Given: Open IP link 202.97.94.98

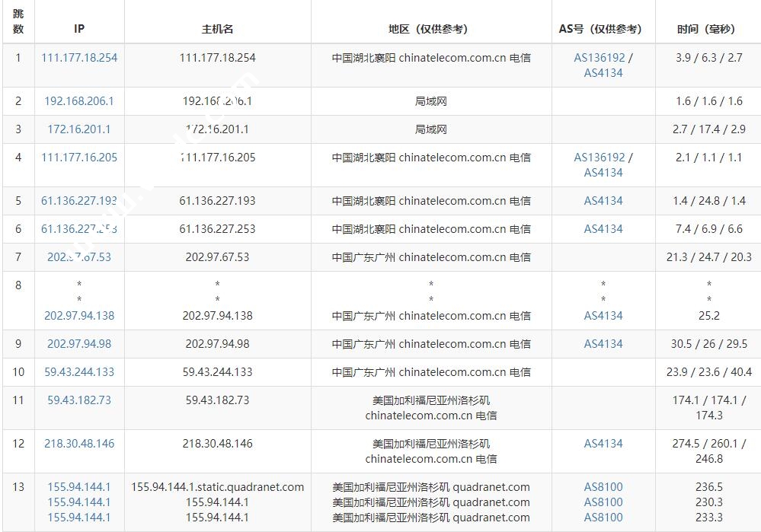Looking at the screenshot, I should [79, 344].
